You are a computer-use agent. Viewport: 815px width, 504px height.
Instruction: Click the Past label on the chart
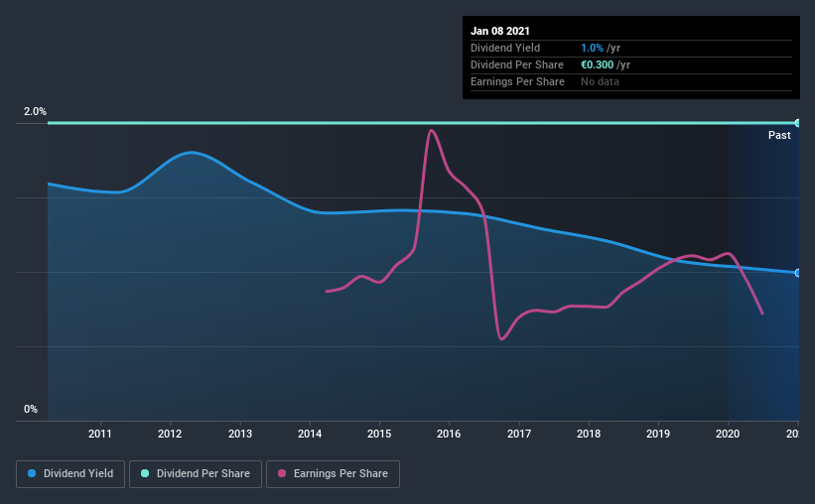779,135
